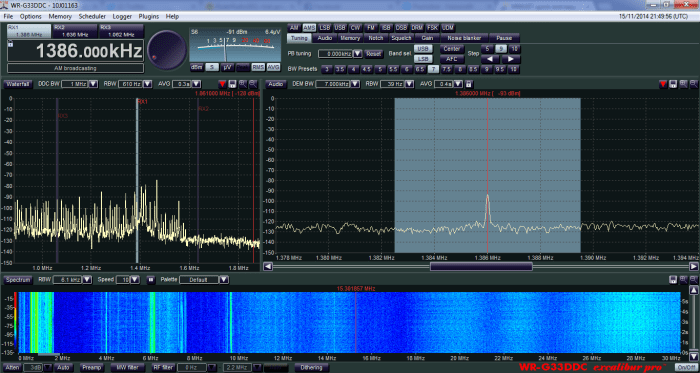
Task: Toggle S-meter AVG mode
Action: point(274,67)
